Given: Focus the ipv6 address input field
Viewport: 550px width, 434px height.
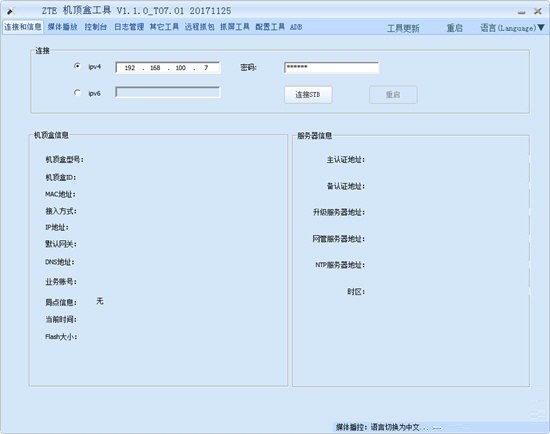Looking at the screenshot, I should [168, 92].
